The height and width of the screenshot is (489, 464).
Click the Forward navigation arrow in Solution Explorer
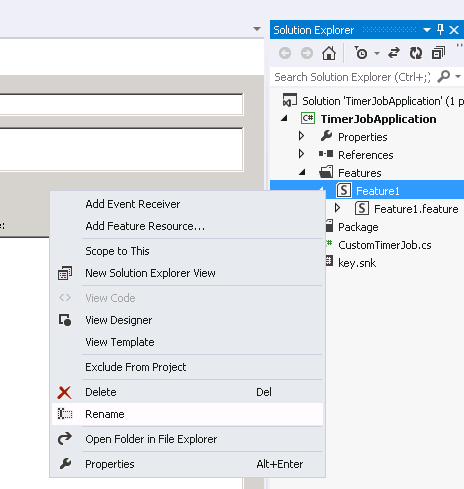307,53
